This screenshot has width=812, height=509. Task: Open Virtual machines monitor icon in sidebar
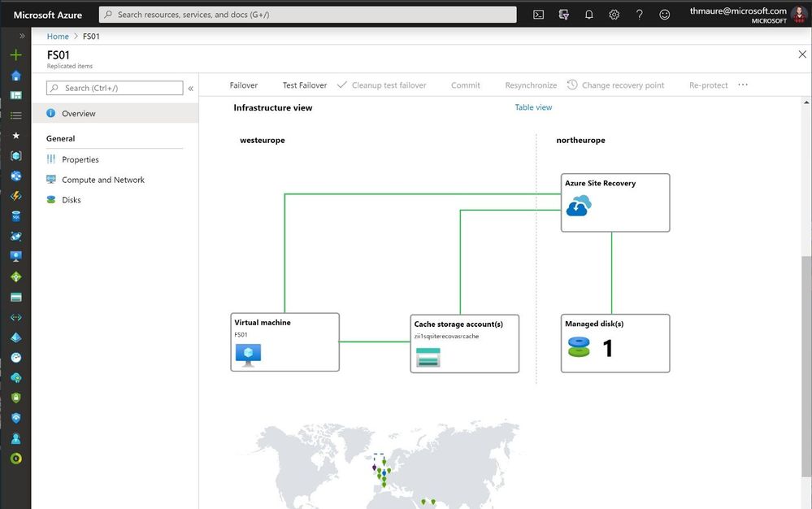(16, 256)
